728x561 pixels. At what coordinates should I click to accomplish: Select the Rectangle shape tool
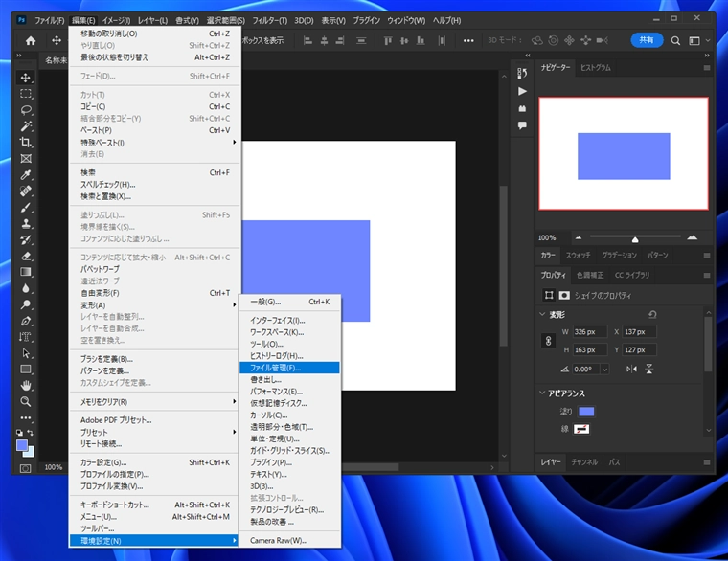point(26,370)
